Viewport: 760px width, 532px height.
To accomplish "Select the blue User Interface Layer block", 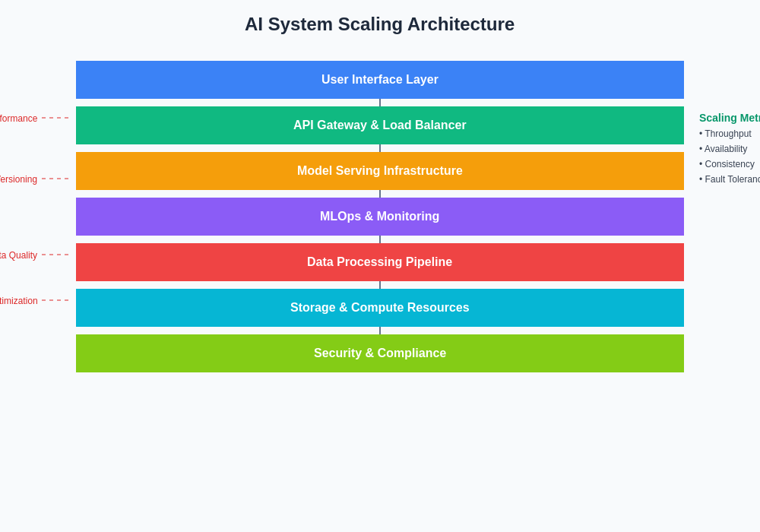I will (x=379, y=80).
